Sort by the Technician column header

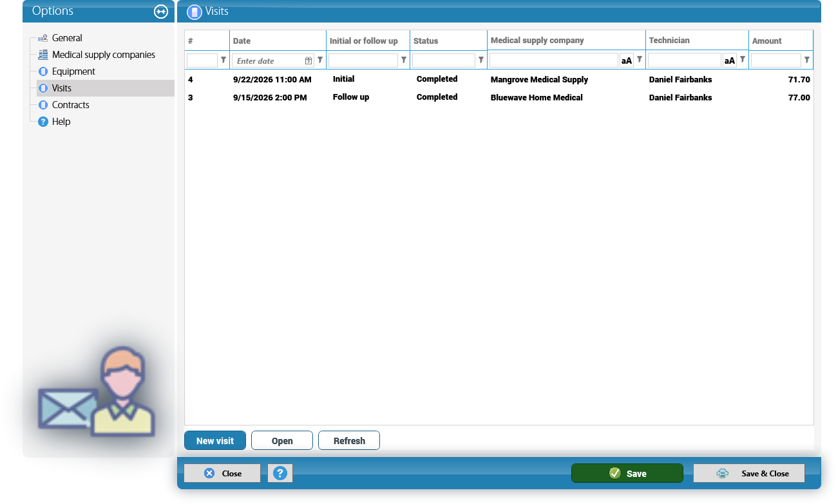click(x=697, y=40)
